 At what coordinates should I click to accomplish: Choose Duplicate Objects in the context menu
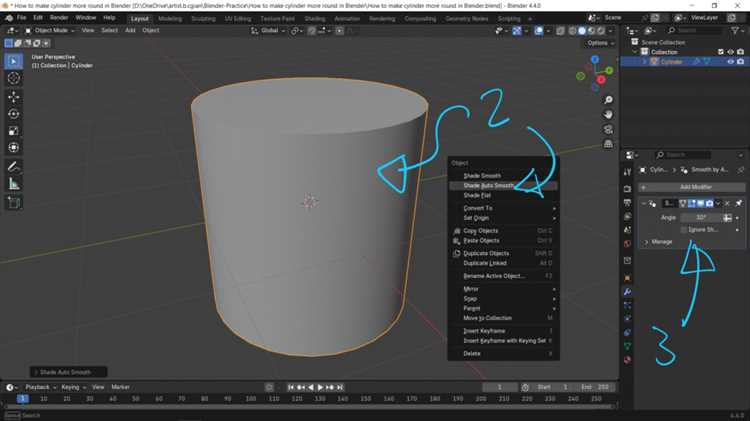(x=504, y=254)
